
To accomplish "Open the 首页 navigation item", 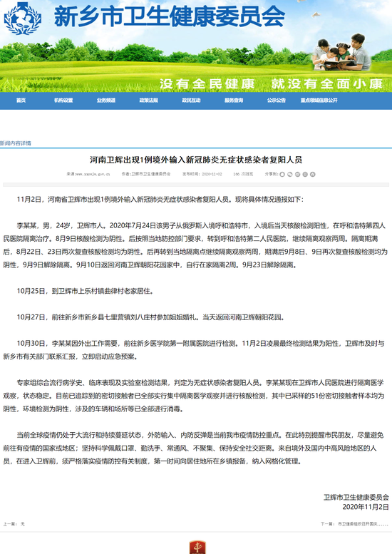I will (21, 101).
